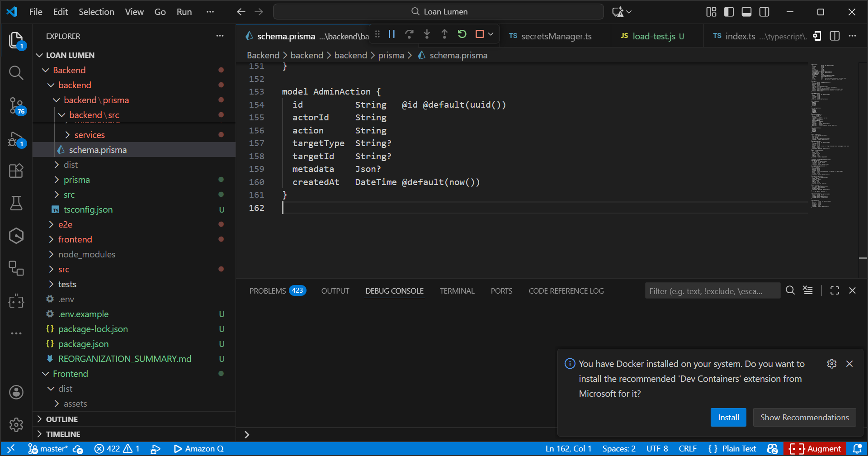
Task: Expand the frontend folder
Action: [75, 239]
